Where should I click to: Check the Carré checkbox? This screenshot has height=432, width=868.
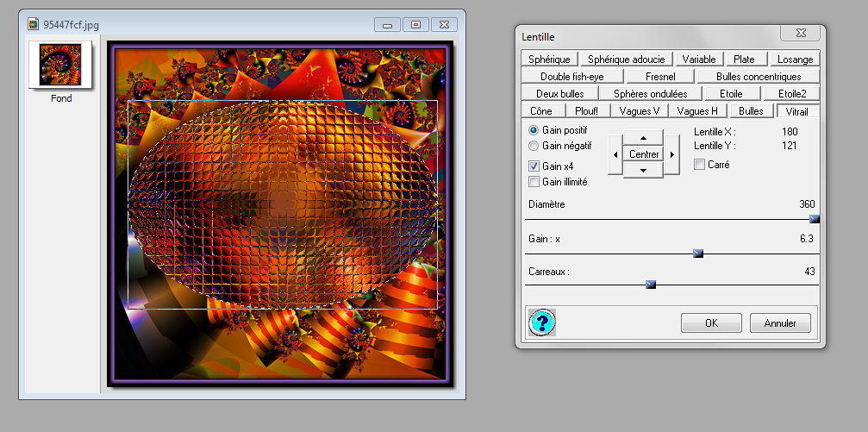[700, 164]
